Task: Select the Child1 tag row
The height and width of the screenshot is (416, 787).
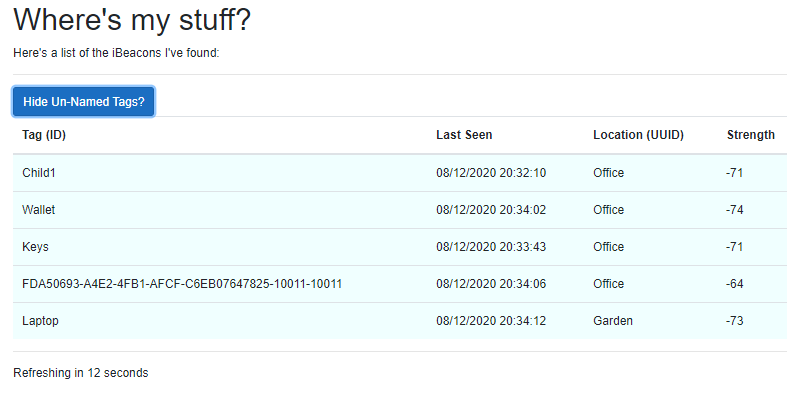Action: coord(39,173)
